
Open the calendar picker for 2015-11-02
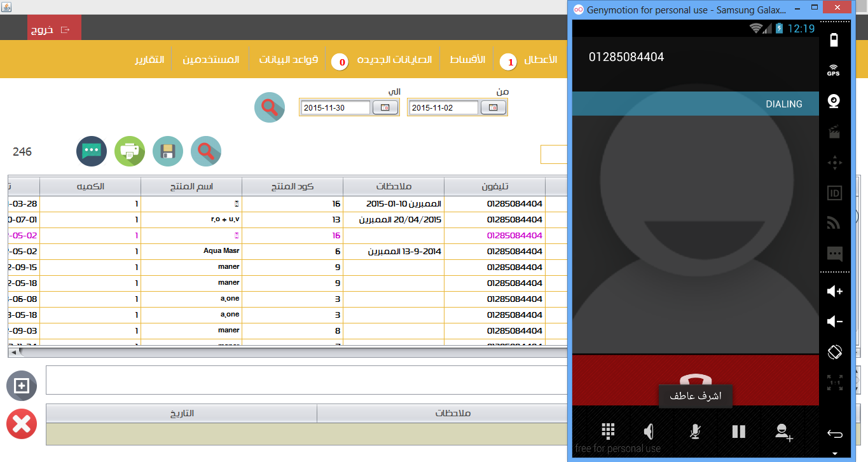(x=493, y=108)
